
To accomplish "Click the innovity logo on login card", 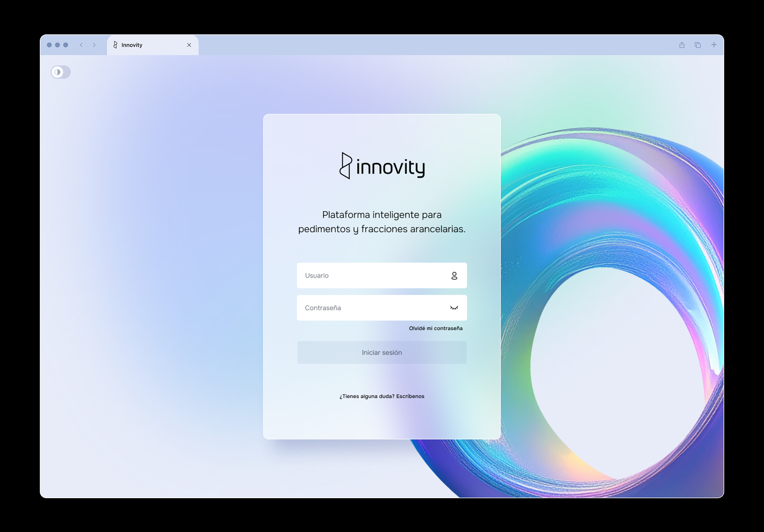I will (x=382, y=166).
